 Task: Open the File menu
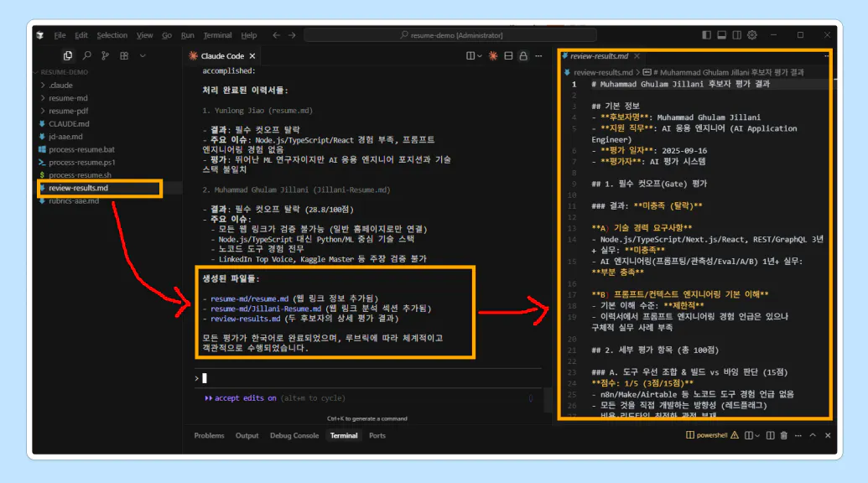[60, 35]
